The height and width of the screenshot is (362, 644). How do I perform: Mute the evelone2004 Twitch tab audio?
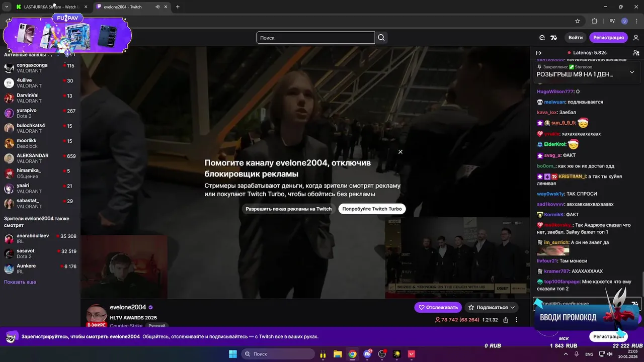(157, 7)
